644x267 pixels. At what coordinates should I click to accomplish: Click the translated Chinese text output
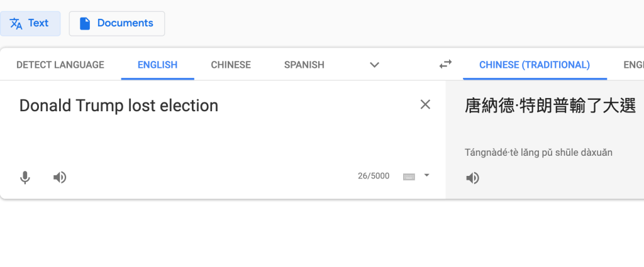point(550,105)
